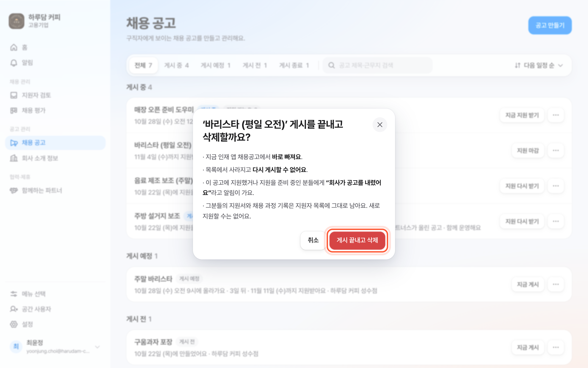
Task: Click 주말 바리스타 listing title
Action: coord(153,279)
